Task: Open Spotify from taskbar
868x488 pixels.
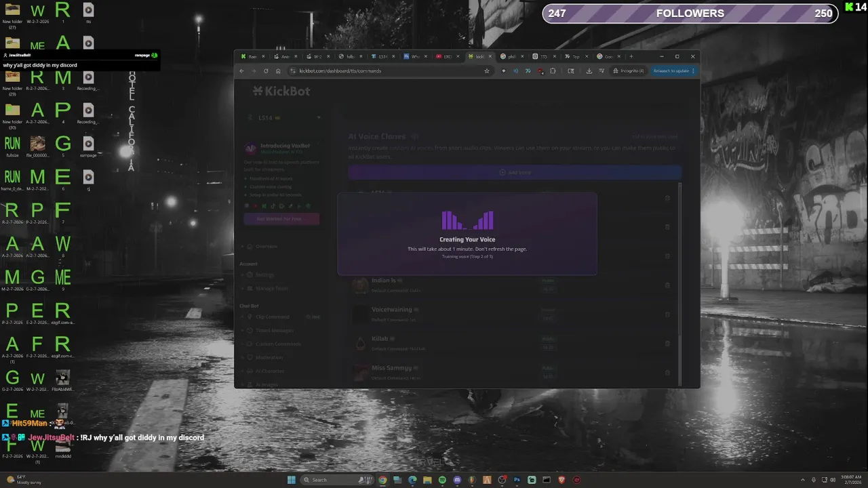Action: pos(442,480)
